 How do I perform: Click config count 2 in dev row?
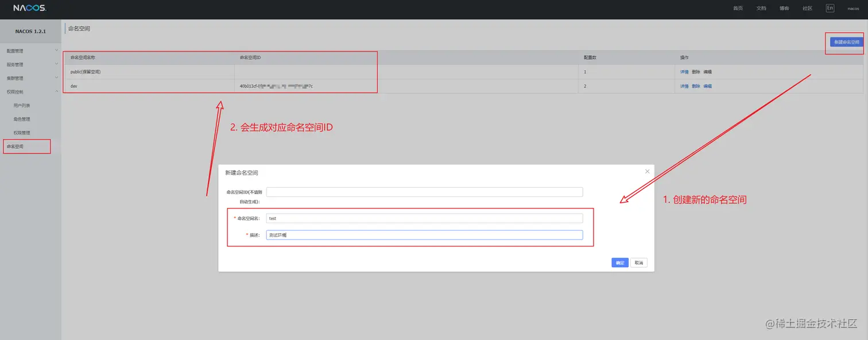click(585, 86)
